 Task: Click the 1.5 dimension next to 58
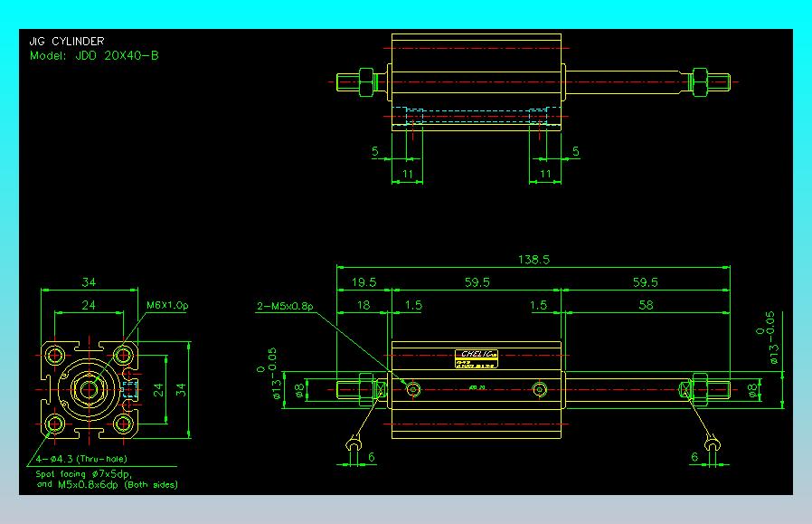click(x=539, y=305)
